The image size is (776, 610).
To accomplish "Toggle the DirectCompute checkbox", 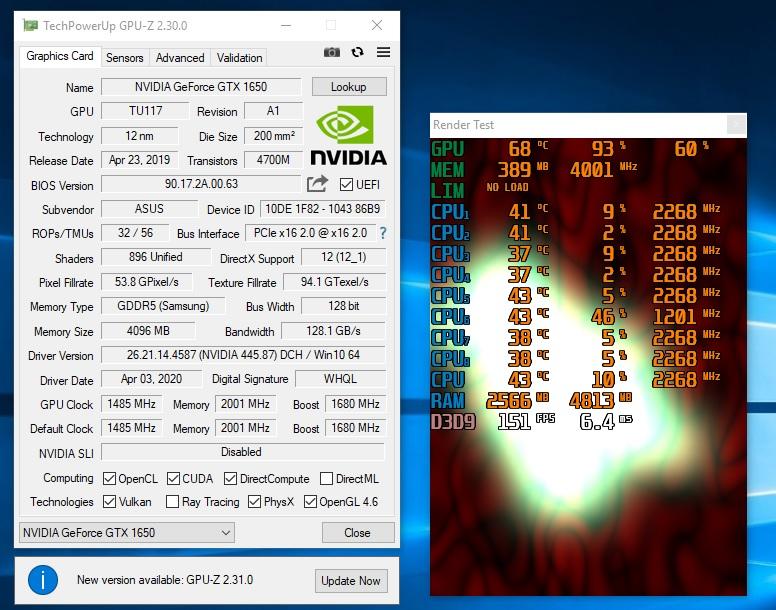I will (230, 478).
